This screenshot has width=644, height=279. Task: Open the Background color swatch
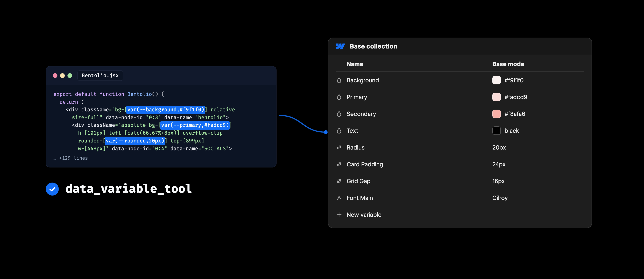(497, 80)
